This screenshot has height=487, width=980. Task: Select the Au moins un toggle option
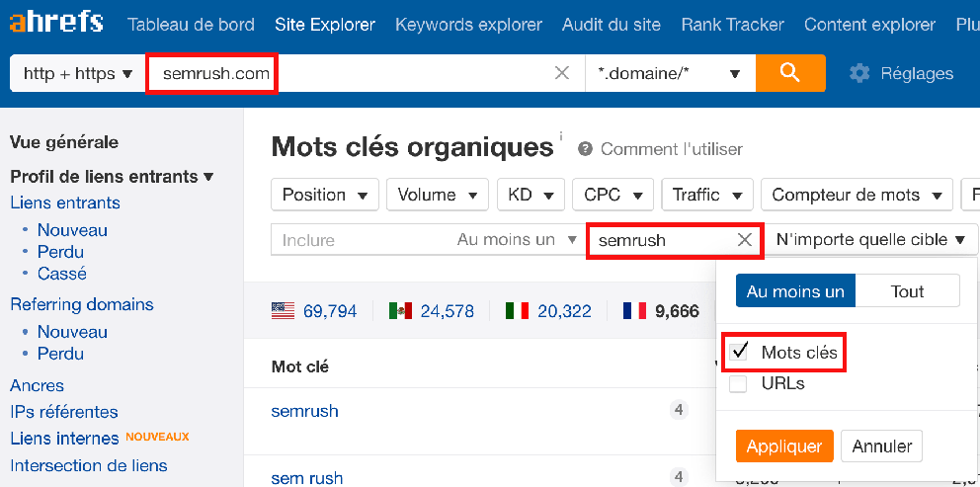click(795, 291)
